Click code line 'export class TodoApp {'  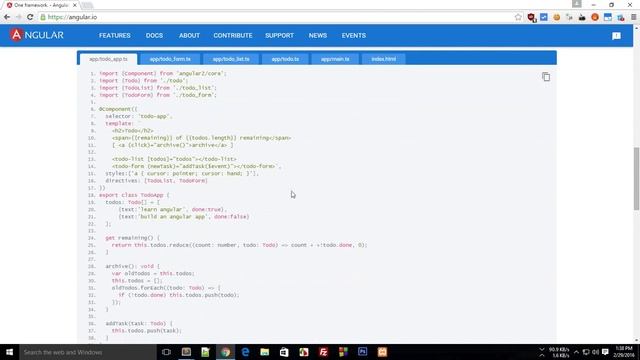[134, 195]
